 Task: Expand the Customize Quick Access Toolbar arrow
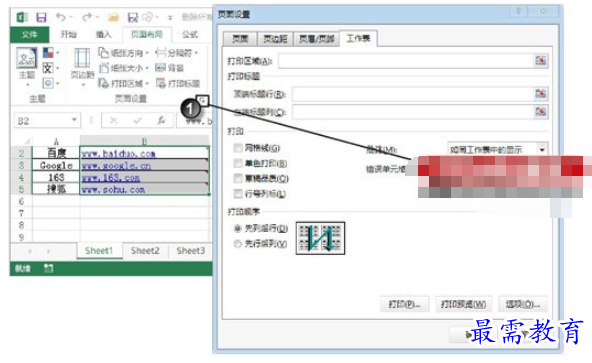pyautogui.click(x=170, y=18)
